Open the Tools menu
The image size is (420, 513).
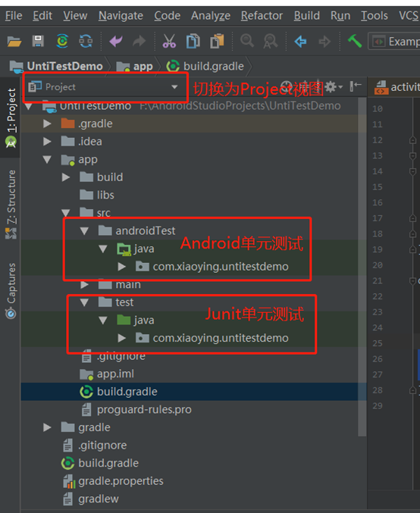click(x=375, y=15)
